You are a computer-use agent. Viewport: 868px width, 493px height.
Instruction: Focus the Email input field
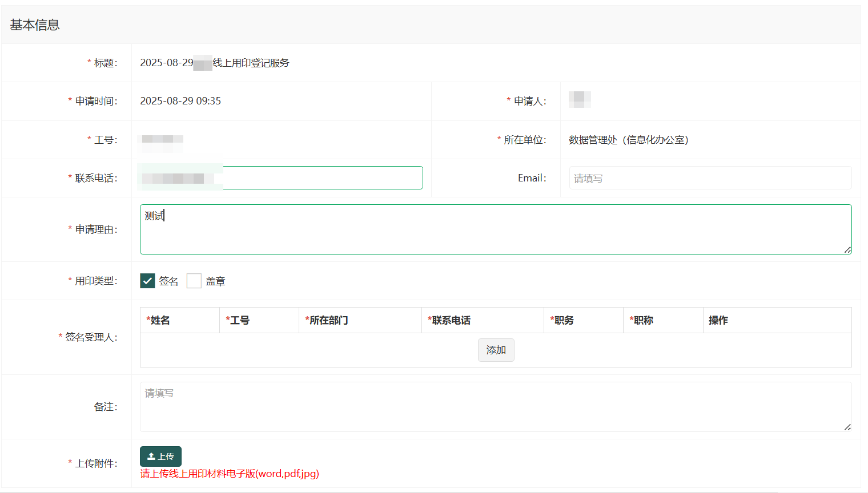pos(710,178)
